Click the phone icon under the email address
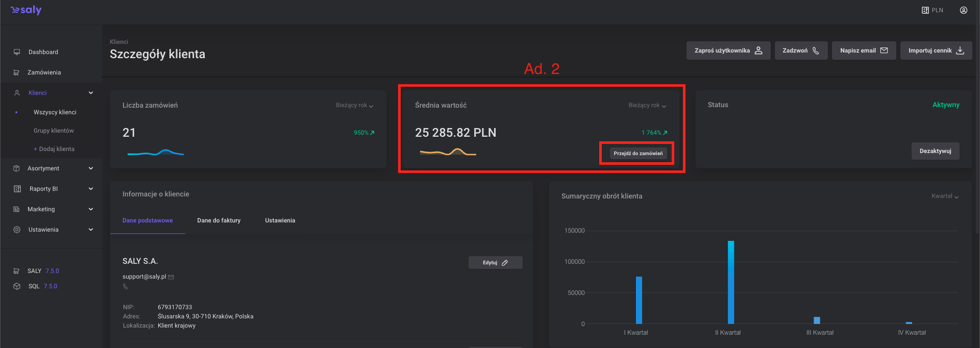 (125, 287)
